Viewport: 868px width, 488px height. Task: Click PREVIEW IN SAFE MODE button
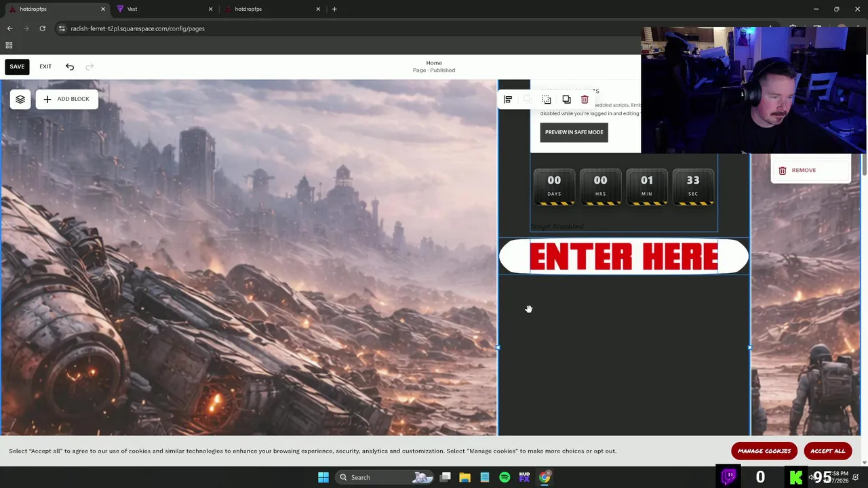coord(574,132)
